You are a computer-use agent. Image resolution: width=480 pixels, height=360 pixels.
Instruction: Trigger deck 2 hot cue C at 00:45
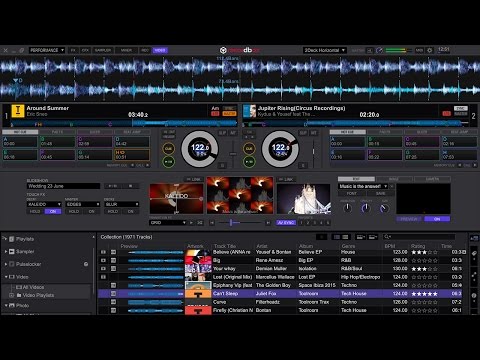422,142
